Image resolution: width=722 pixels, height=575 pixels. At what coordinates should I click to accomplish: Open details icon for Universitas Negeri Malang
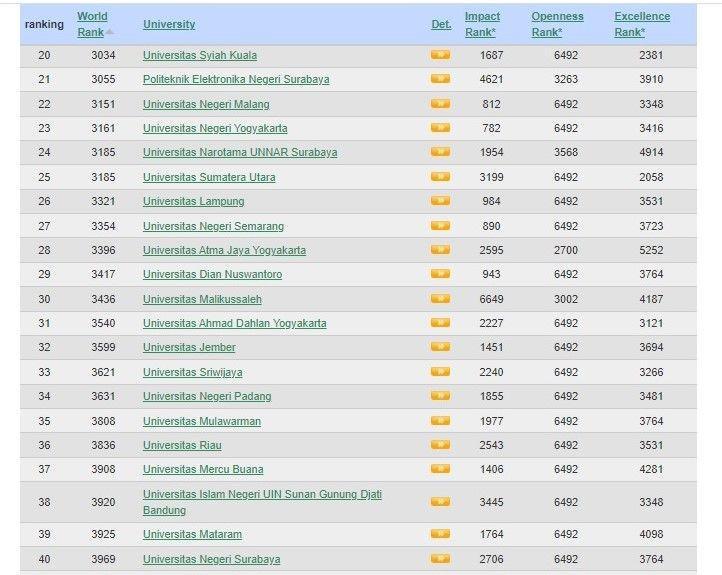(440, 104)
